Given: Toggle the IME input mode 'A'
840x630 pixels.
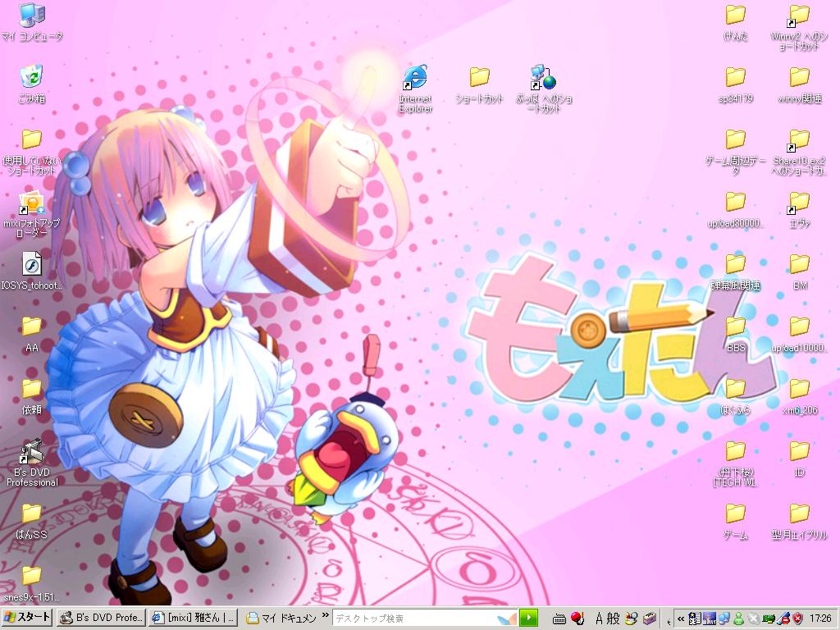Looking at the screenshot, I should (x=600, y=619).
